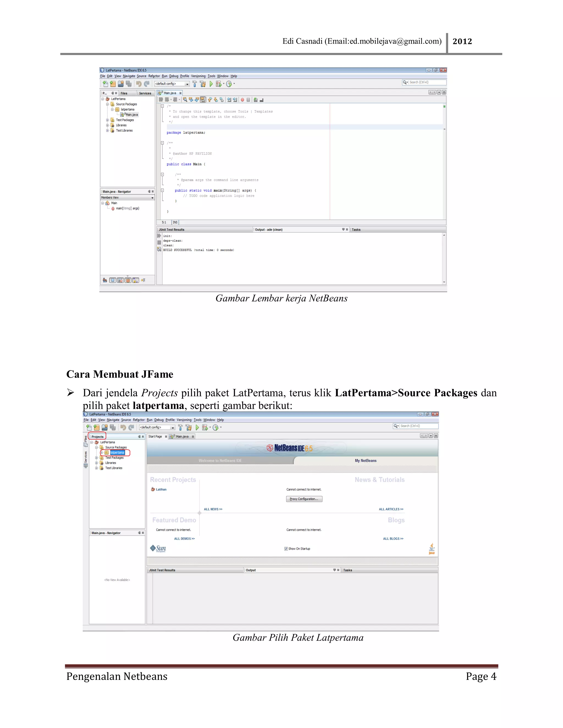Open Latihan under Recent Projects
The height and width of the screenshot is (728, 563).
[161, 490]
